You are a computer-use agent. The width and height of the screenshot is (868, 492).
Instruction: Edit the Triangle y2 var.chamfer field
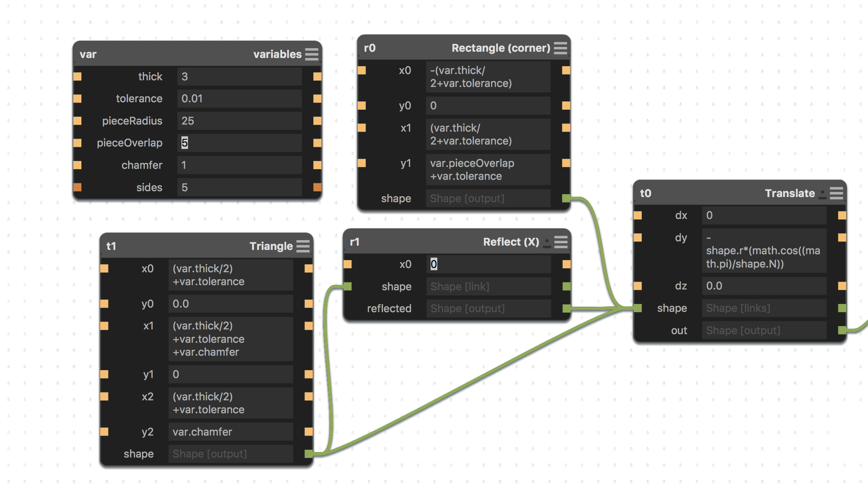point(231,432)
